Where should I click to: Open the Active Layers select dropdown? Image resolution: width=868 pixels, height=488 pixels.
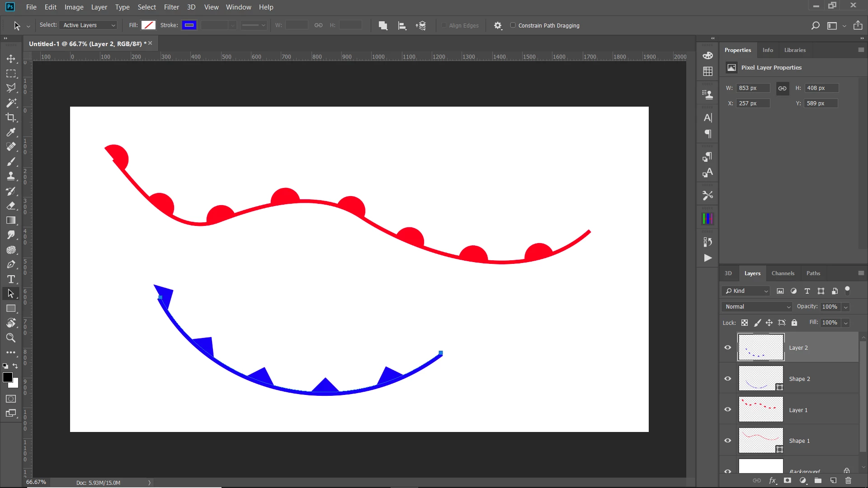pos(89,25)
